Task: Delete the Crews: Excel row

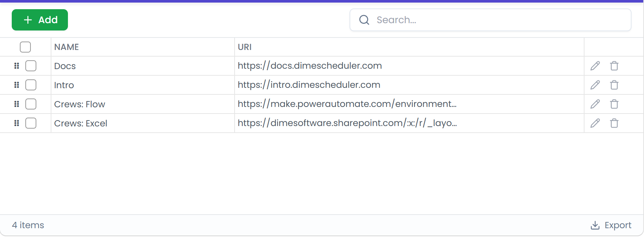Action: (x=614, y=123)
